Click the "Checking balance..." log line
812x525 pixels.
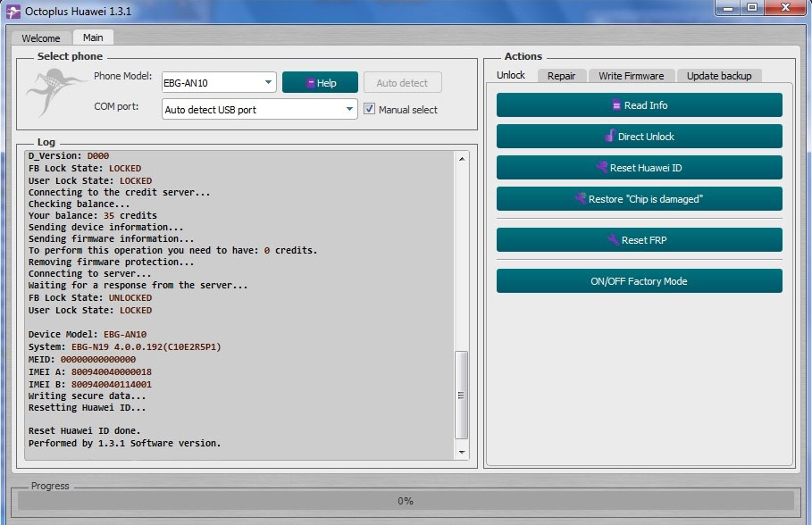click(x=80, y=204)
